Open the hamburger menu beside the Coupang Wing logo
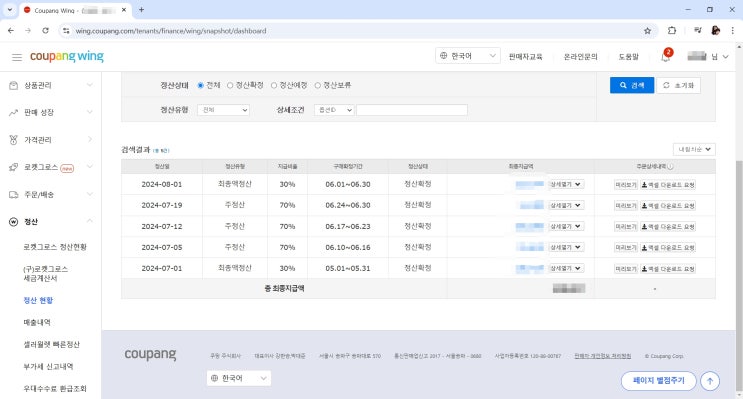Screen dimensions: 743x399 point(17,57)
